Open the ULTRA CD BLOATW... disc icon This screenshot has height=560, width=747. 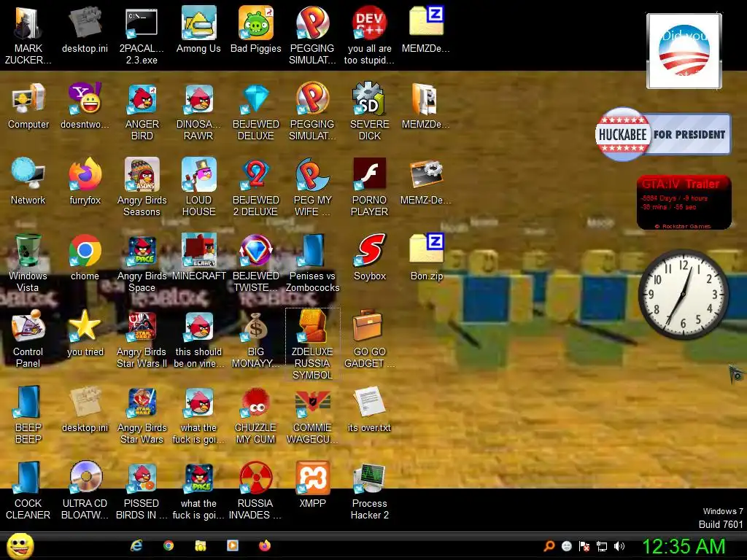click(85, 491)
